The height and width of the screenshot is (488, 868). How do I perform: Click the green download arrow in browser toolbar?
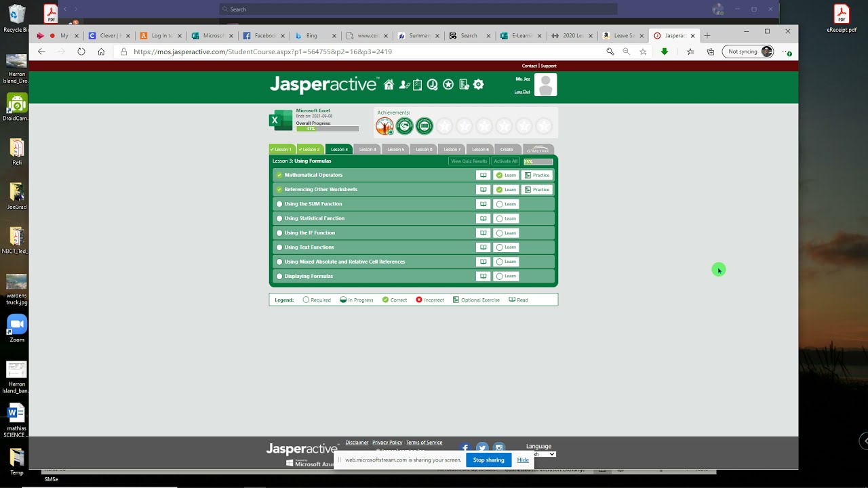click(x=665, y=52)
